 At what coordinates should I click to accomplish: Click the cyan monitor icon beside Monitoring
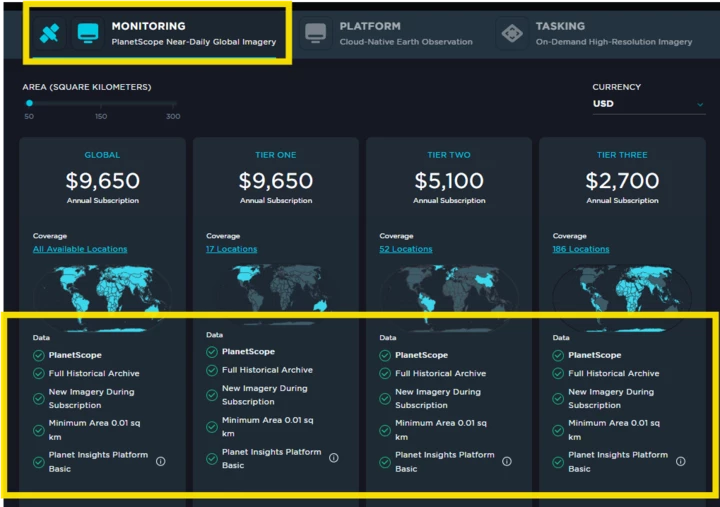click(88, 33)
